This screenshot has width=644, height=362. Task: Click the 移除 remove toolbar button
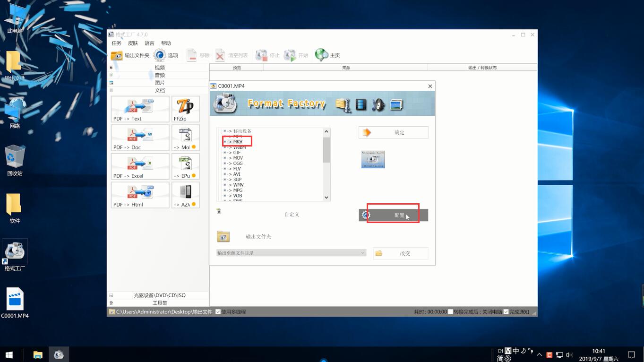(197, 55)
